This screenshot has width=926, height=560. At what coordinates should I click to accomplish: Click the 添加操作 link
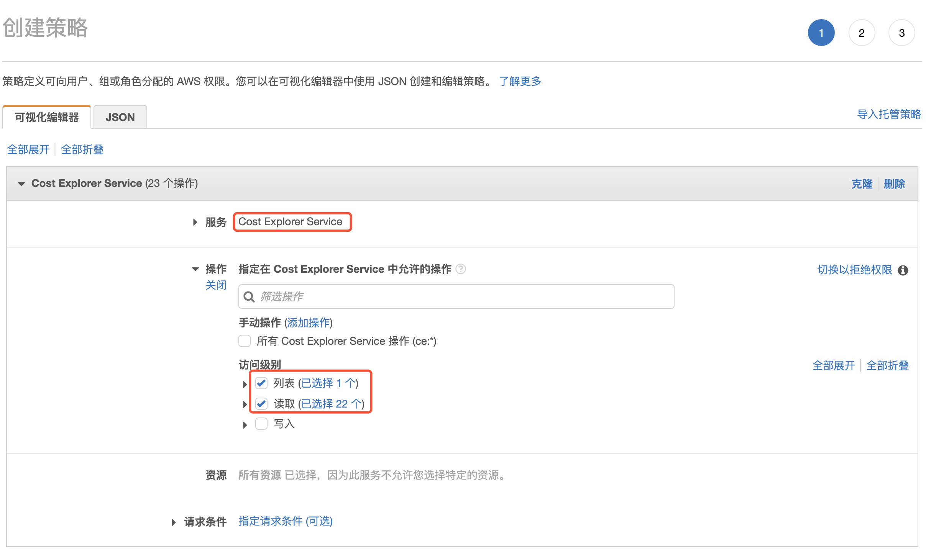coord(309,323)
